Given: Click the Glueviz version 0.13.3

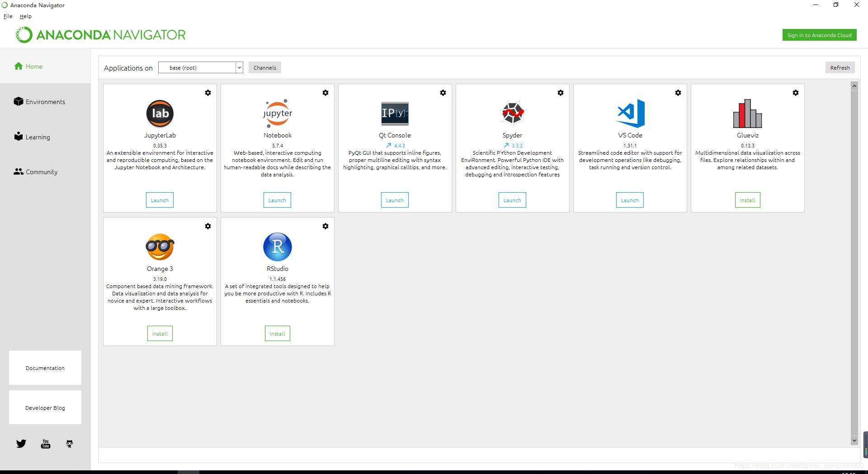Looking at the screenshot, I should pos(748,146).
